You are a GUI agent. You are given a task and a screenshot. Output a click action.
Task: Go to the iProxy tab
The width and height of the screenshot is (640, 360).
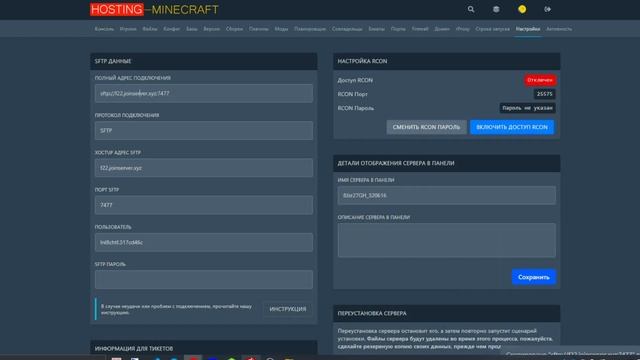tap(462, 29)
